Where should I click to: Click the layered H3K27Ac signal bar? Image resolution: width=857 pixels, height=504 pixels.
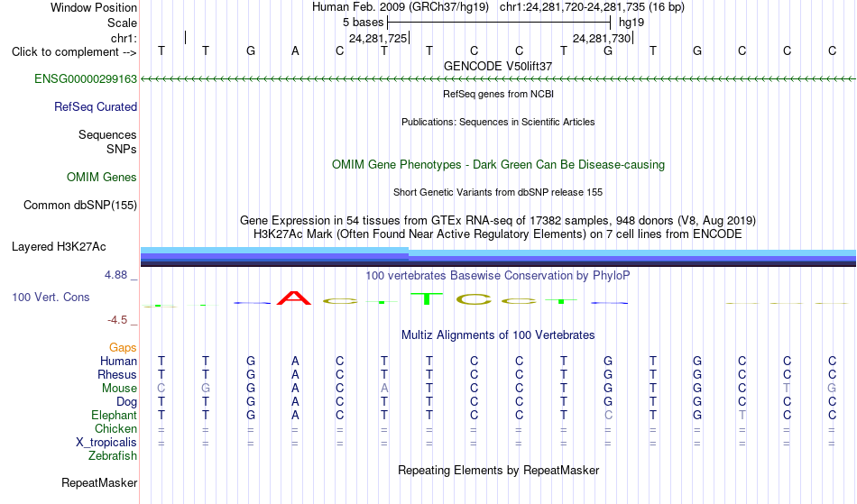498,257
